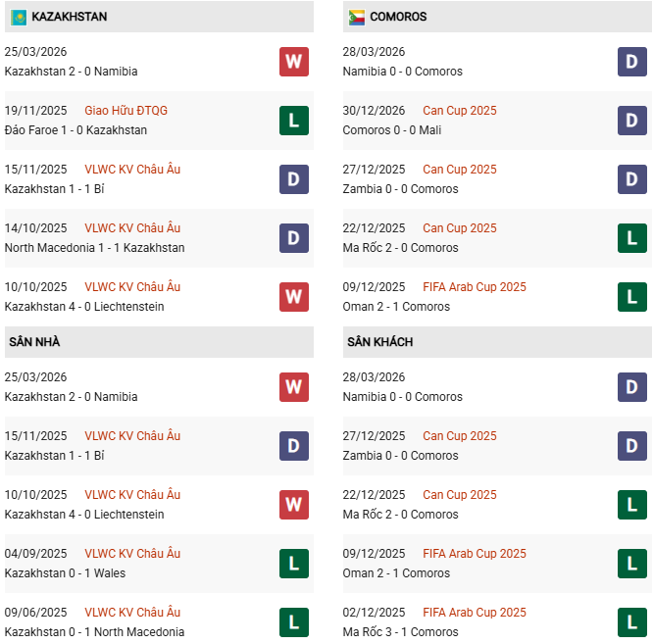Open the SÂN NHÀ section header
The height and width of the screenshot is (644, 653).
[x=35, y=342]
